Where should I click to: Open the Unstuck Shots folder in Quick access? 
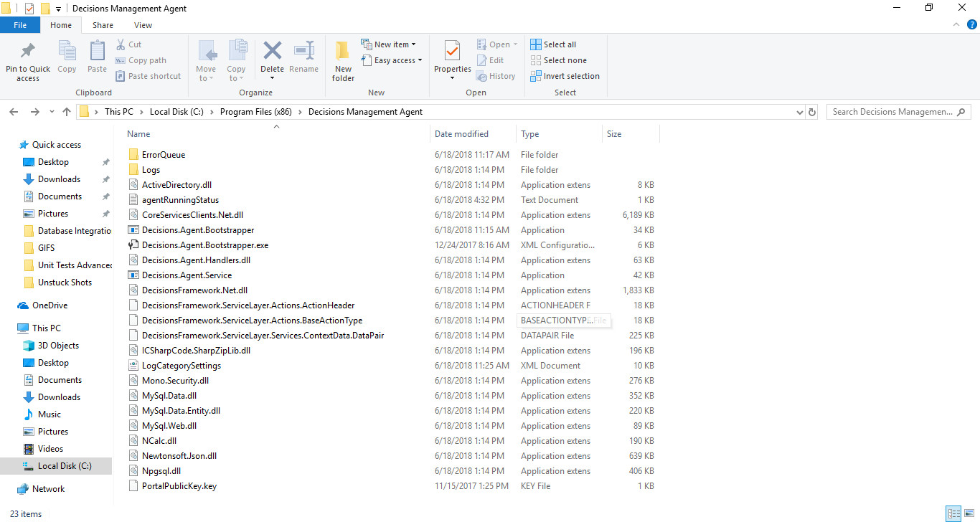tap(65, 283)
